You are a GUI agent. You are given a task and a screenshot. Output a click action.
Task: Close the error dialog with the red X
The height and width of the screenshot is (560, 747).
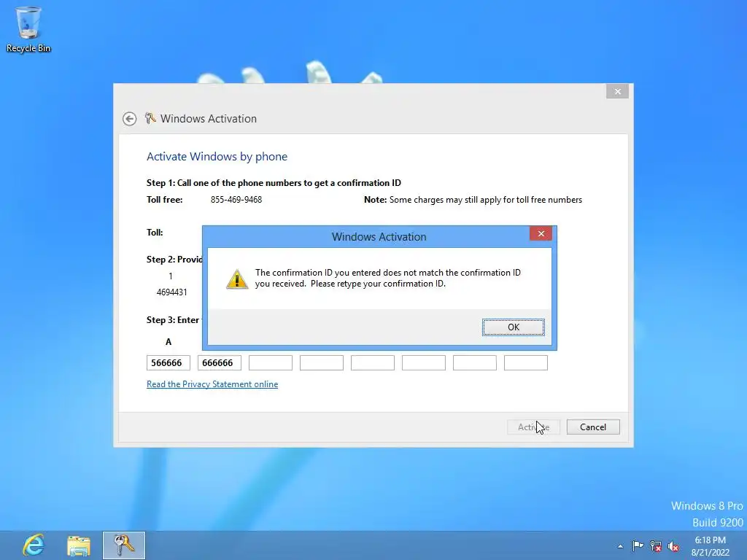coord(541,233)
